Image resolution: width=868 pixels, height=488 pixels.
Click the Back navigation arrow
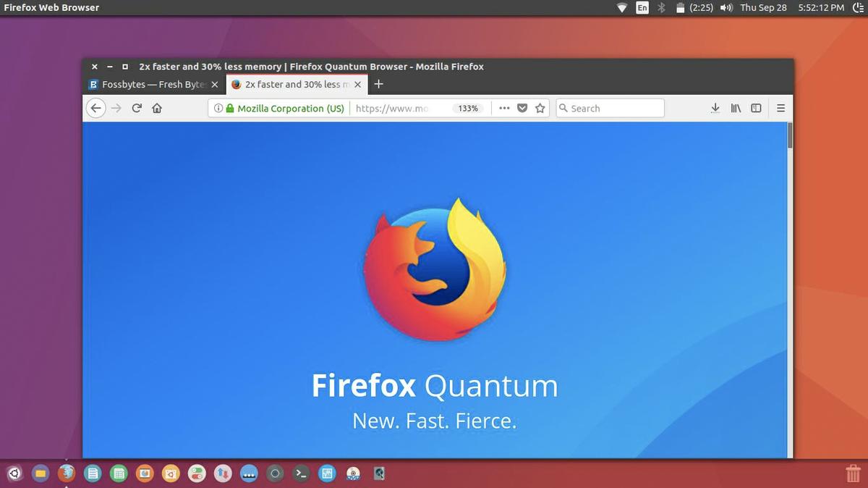tap(95, 109)
